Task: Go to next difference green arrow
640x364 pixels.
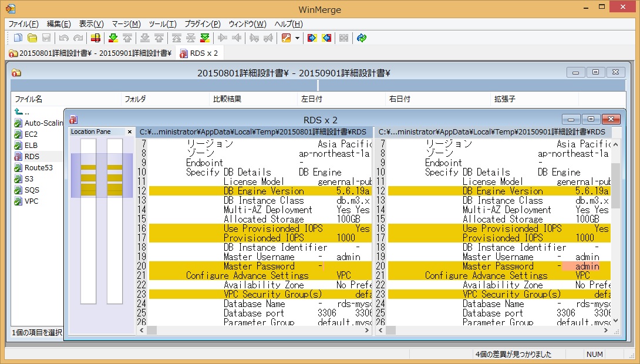Action: coord(113,38)
